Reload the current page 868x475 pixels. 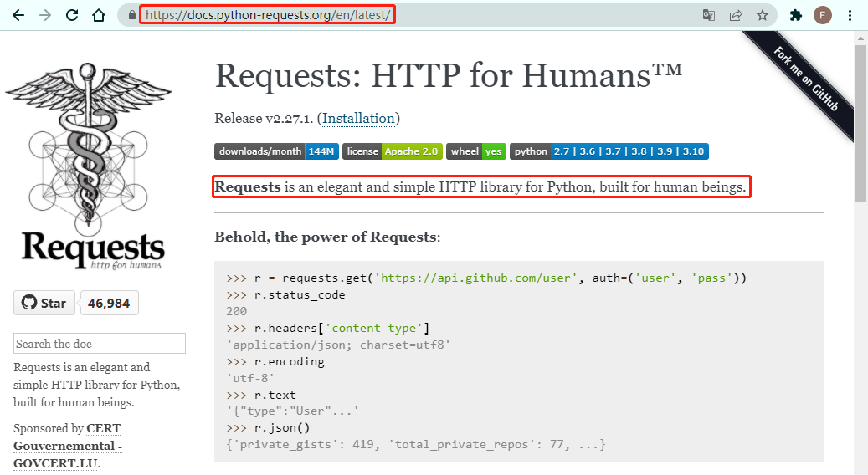(72, 15)
